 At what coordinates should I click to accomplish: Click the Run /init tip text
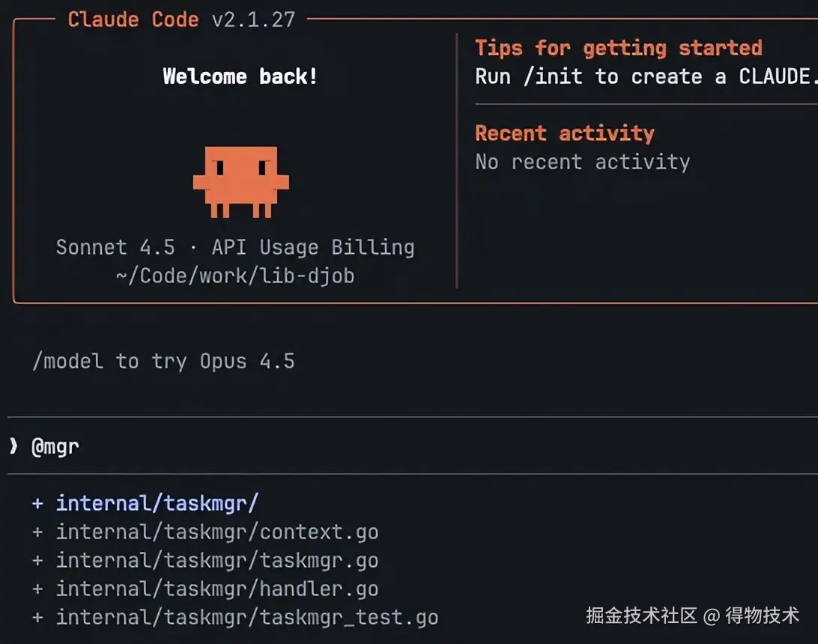coord(646,76)
